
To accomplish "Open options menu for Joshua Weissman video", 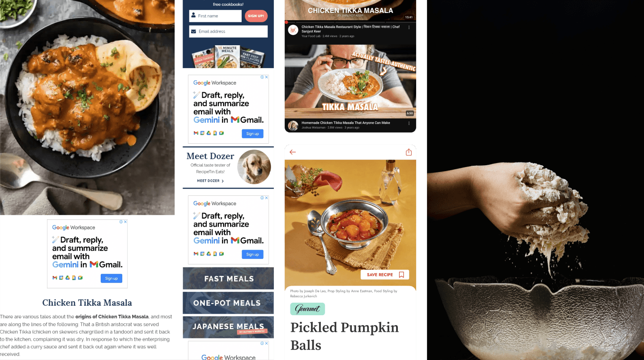I will pos(409,123).
